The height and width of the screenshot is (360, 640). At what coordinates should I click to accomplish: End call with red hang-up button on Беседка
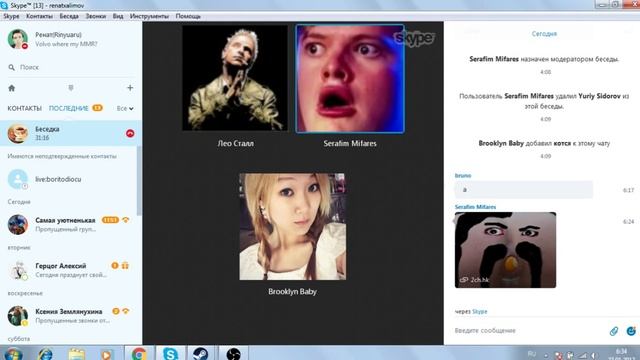[x=130, y=133]
